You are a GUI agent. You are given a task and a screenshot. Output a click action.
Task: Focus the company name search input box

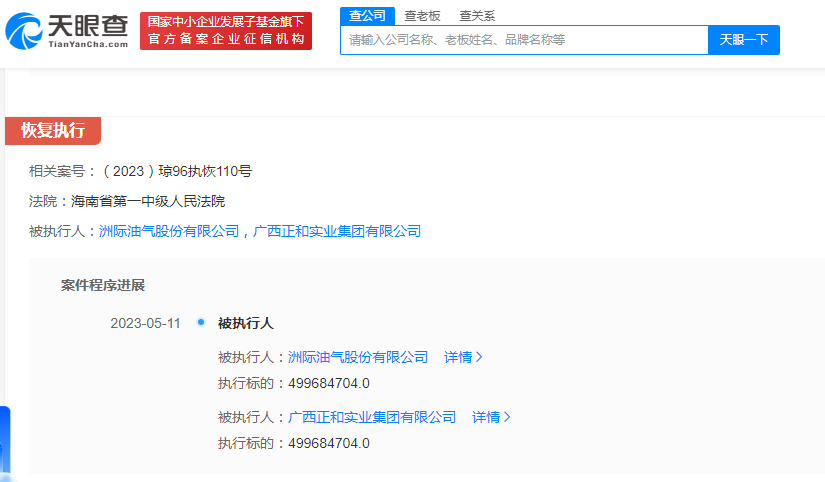(x=524, y=40)
